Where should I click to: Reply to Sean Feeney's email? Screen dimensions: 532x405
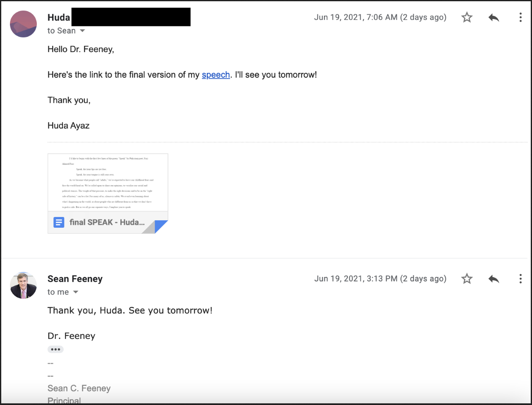click(494, 279)
